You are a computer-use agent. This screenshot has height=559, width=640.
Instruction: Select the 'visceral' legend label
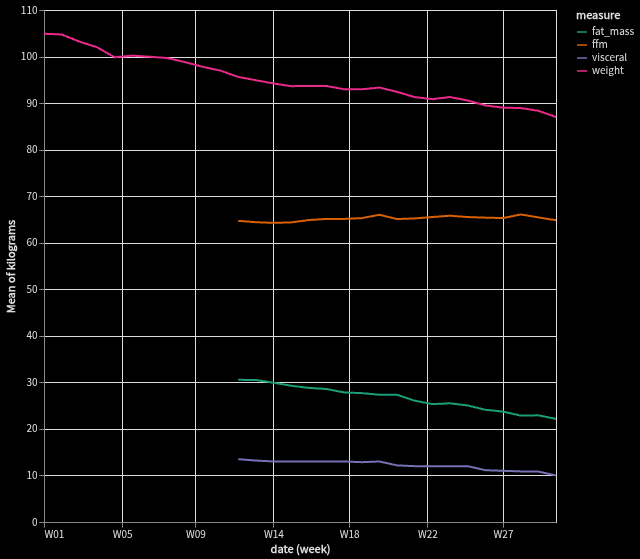[x=609, y=58]
